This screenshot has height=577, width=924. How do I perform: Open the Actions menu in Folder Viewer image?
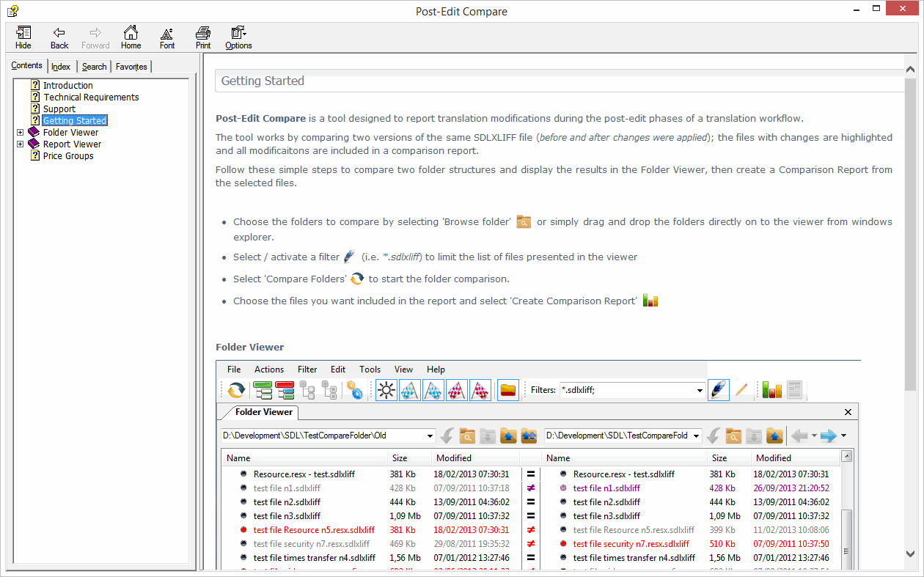coord(269,370)
